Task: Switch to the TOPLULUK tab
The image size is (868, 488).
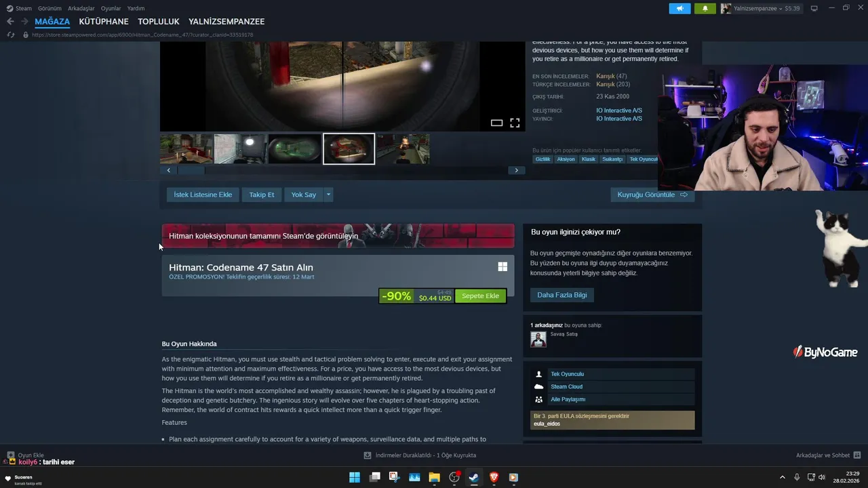Action: [x=159, y=22]
